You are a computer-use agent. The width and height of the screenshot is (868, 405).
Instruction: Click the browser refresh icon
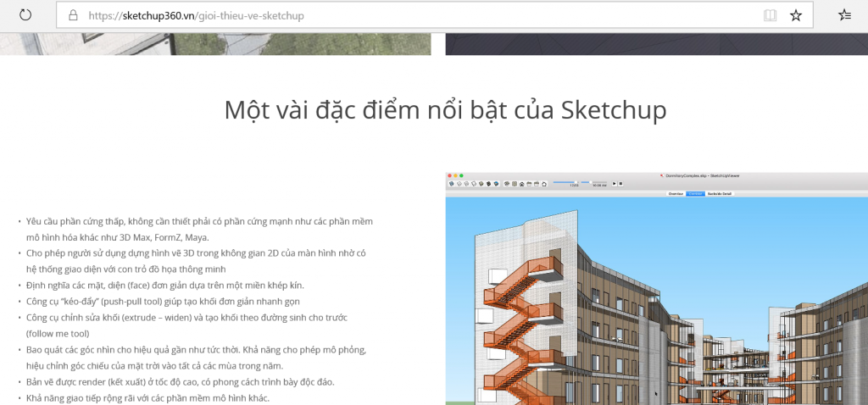(25, 15)
